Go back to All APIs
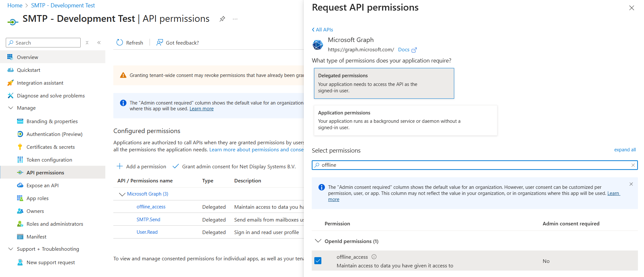644x277 pixels. coord(322,29)
